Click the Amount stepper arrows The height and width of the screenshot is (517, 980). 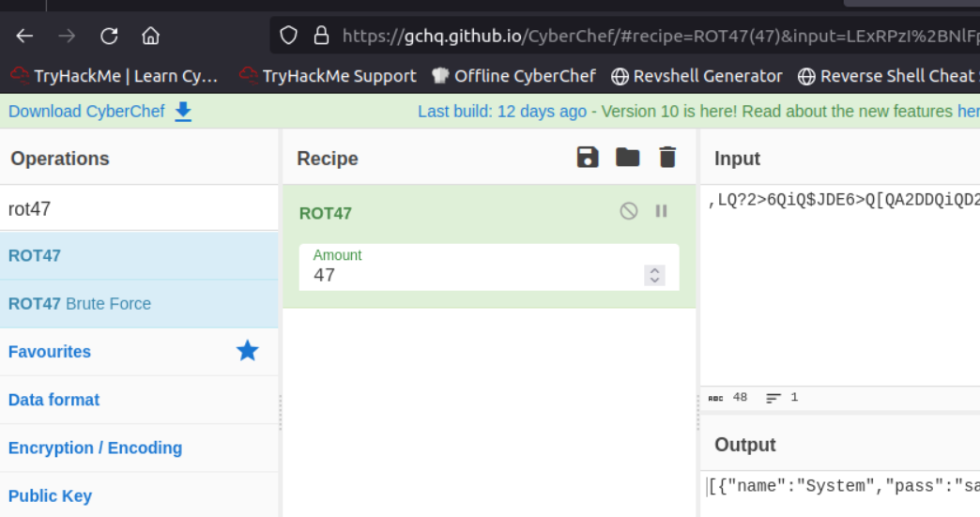pyautogui.click(x=654, y=275)
